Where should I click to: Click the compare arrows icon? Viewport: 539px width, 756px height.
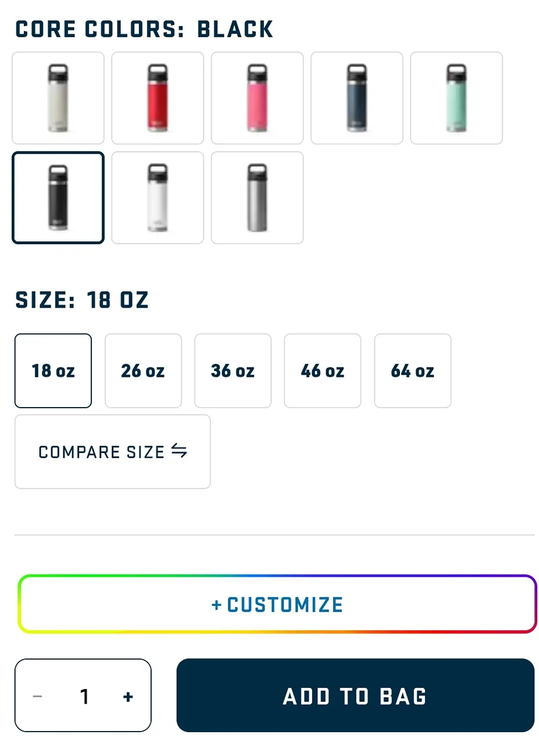(179, 451)
